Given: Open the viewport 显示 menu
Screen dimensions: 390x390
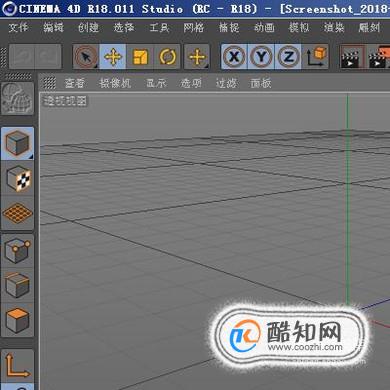Looking at the screenshot, I should tap(156, 83).
